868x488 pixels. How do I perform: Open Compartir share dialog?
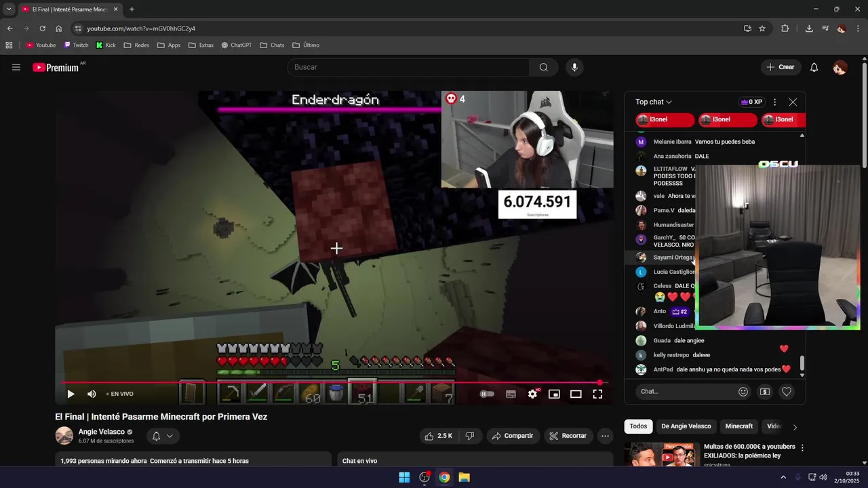tap(513, 436)
